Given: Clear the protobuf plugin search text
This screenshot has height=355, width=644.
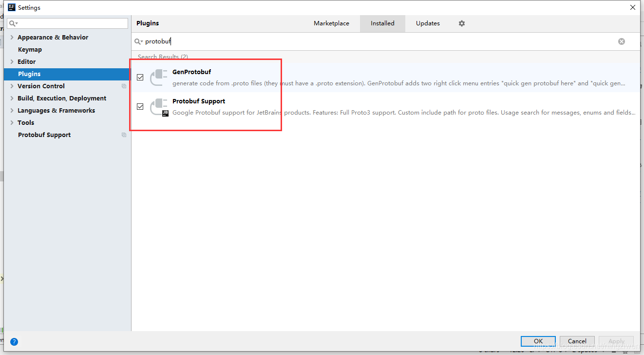Looking at the screenshot, I should [x=622, y=41].
